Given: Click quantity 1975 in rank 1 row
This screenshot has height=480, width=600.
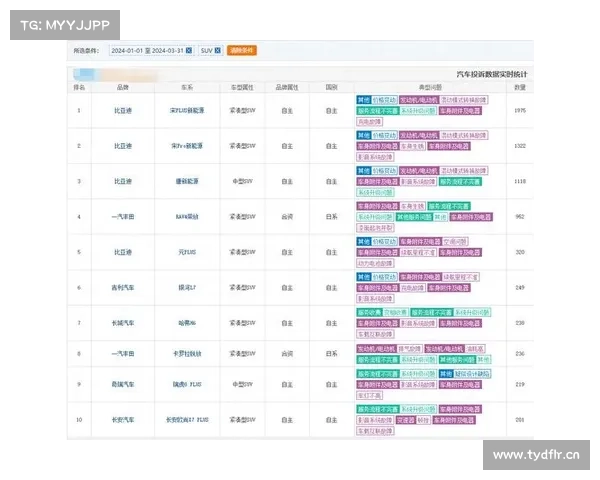Looking at the screenshot, I should pos(520,111).
